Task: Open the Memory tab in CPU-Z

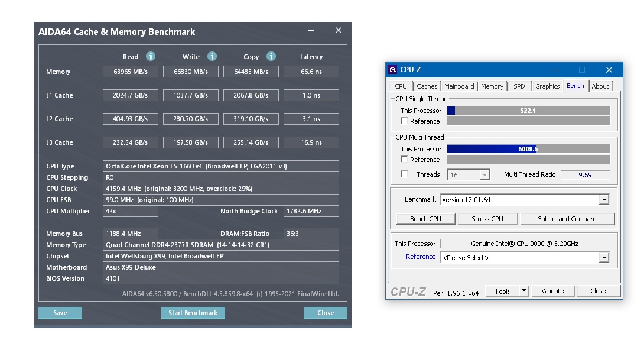Action: tap(492, 86)
